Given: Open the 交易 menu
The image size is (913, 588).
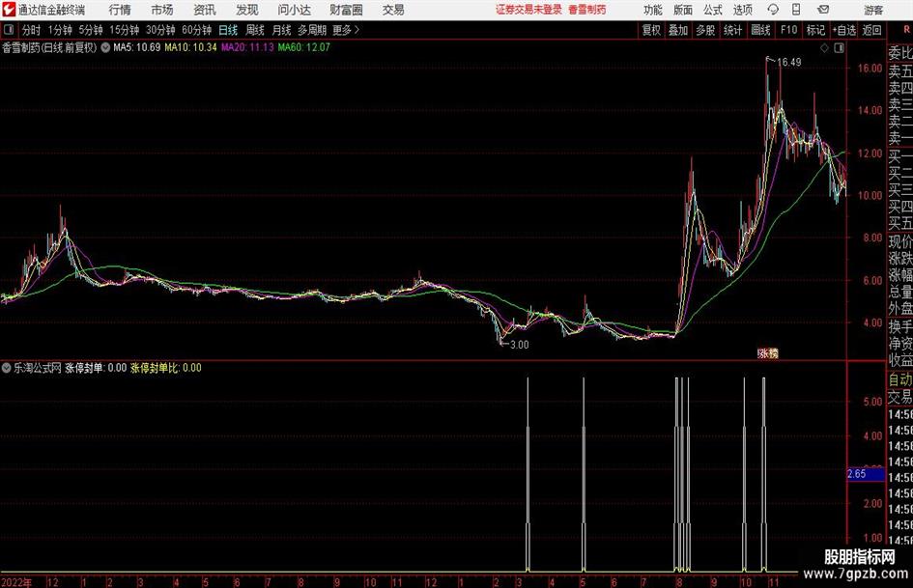Looking at the screenshot, I should [x=393, y=10].
